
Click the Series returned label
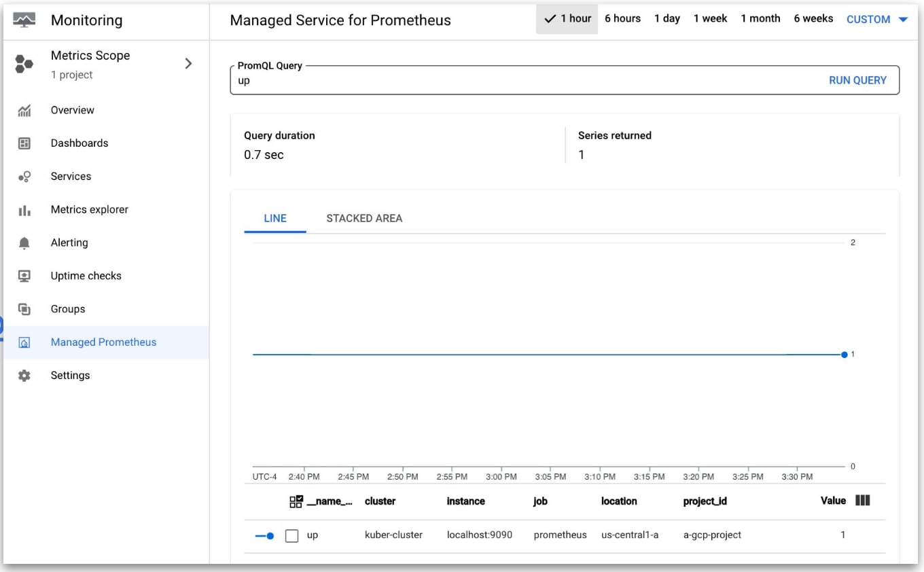click(615, 136)
